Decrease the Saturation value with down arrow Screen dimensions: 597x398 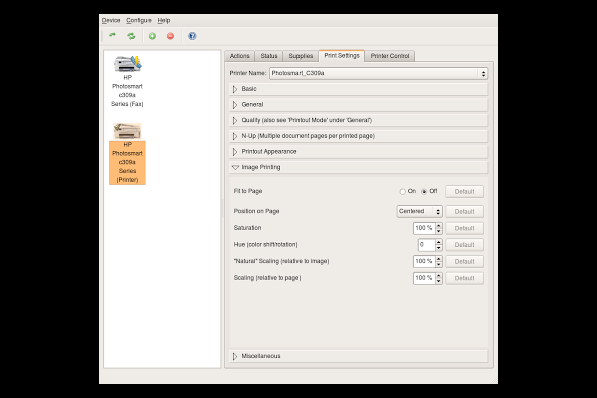pos(439,231)
